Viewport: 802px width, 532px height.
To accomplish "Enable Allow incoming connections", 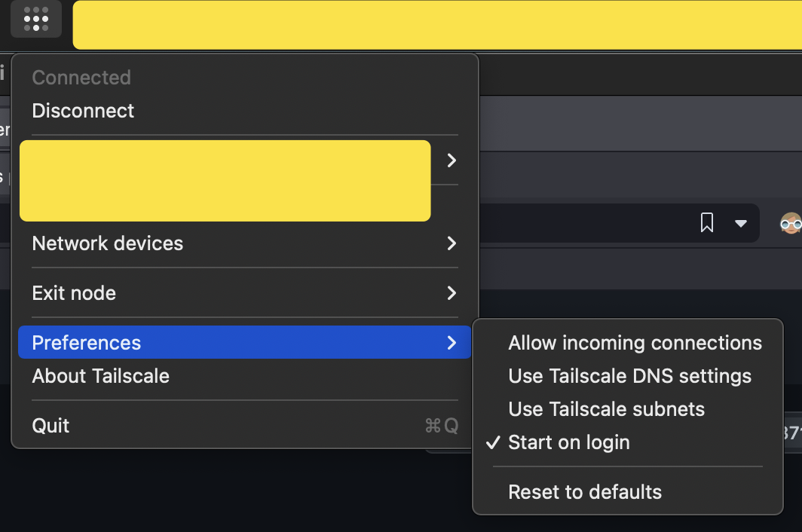I will click(635, 343).
